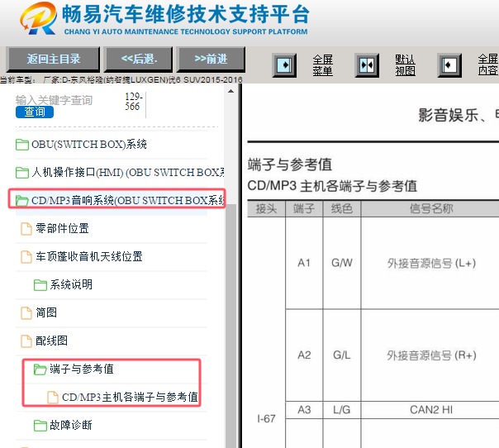Click the blue 查询 search button
Viewport: 499px width, 448px height.
click(x=35, y=112)
